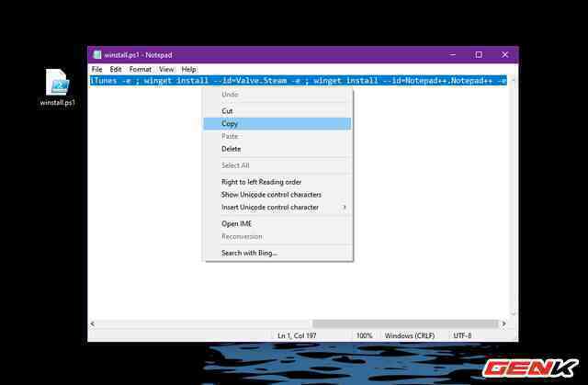Open the File menu
The image size is (588, 385).
click(96, 69)
